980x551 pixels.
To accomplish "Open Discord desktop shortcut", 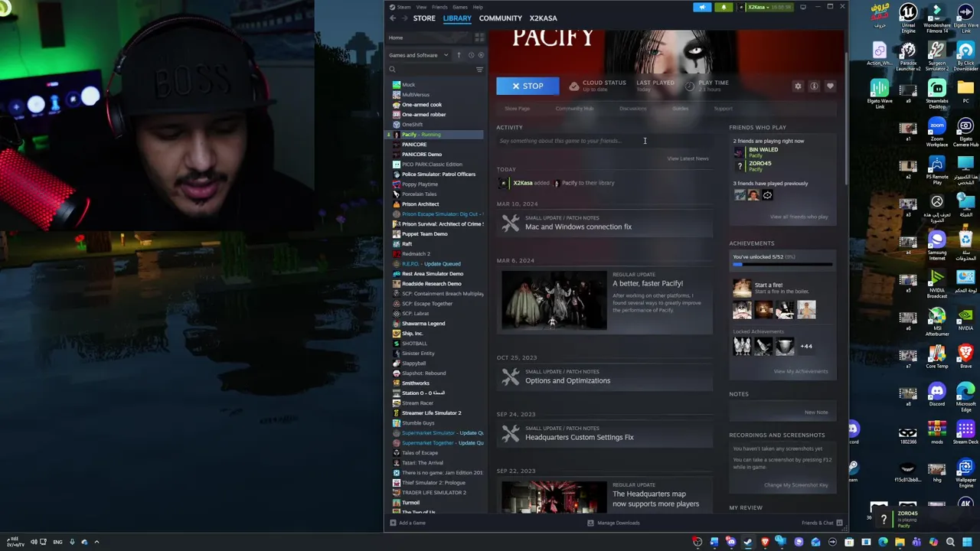I will tap(937, 393).
